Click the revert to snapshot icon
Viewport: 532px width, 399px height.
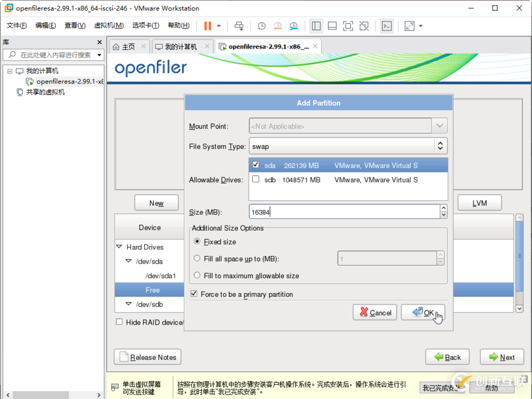[277, 26]
